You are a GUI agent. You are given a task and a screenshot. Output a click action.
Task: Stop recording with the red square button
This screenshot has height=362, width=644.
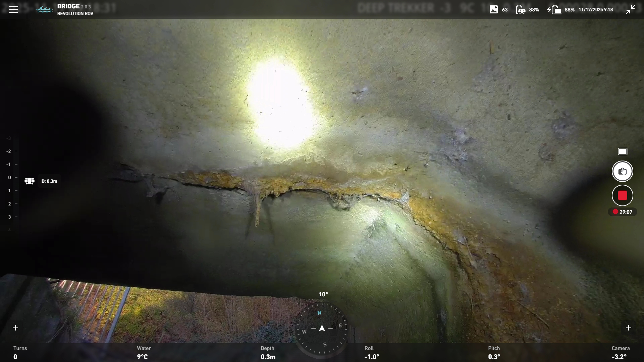click(623, 196)
